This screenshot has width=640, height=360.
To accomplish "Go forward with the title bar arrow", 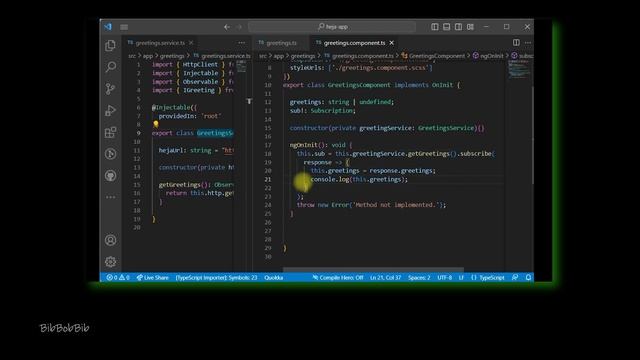I will pyautogui.click(x=240, y=27).
